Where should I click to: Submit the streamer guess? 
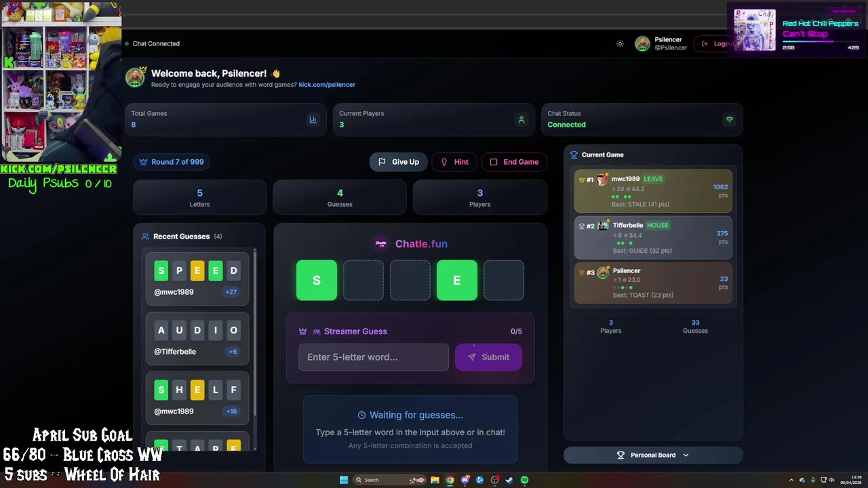pyautogui.click(x=488, y=357)
